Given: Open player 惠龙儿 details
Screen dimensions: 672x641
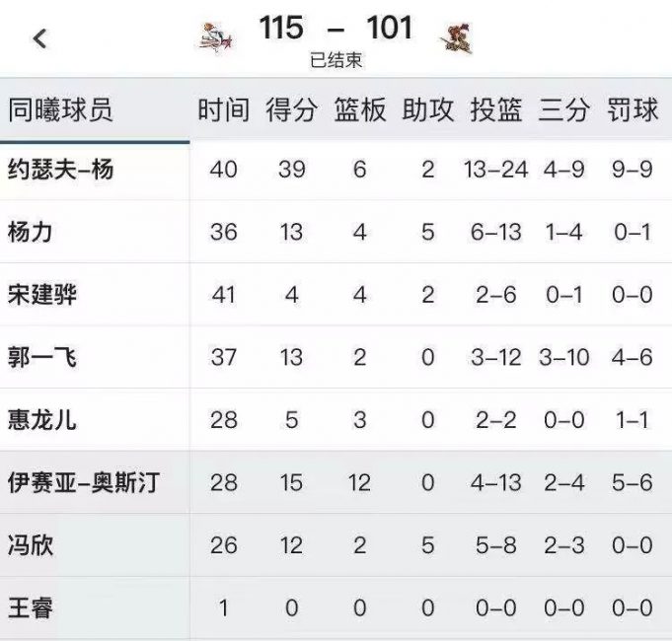Looking at the screenshot, I should (42, 420).
